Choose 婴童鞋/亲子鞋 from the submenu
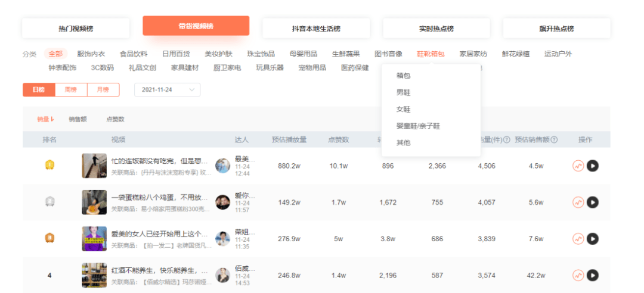Viewport: 644px width, 293px height. point(418,126)
